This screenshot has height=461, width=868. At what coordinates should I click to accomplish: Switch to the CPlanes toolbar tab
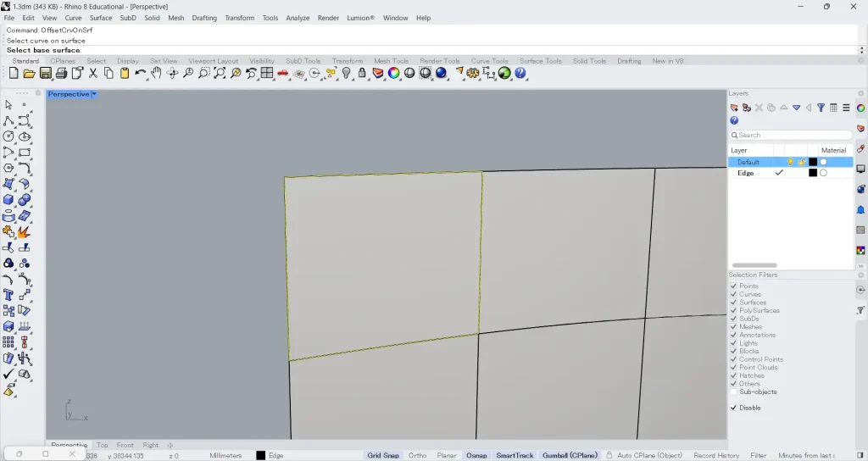tap(63, 61)
